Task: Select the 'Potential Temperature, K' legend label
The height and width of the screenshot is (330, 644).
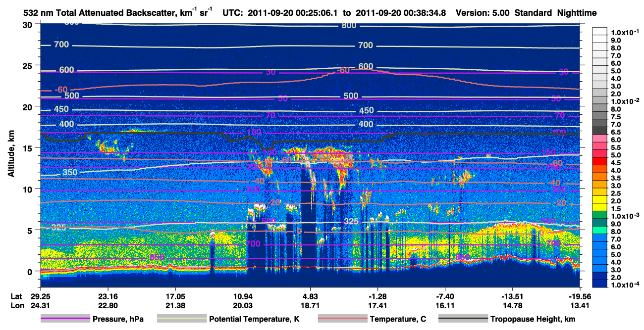Action: click(x=255, y=320)
